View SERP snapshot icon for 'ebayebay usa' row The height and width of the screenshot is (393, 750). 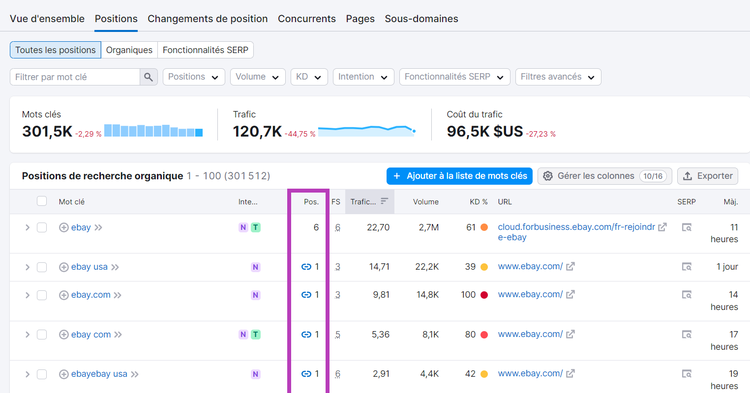click(x=686, y=374)
